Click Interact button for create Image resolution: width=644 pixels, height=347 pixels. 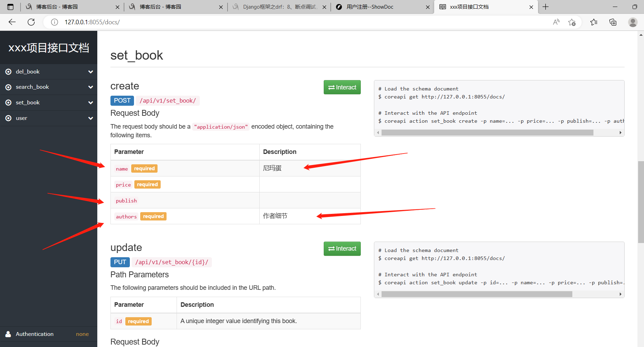(x=342, y=87)
